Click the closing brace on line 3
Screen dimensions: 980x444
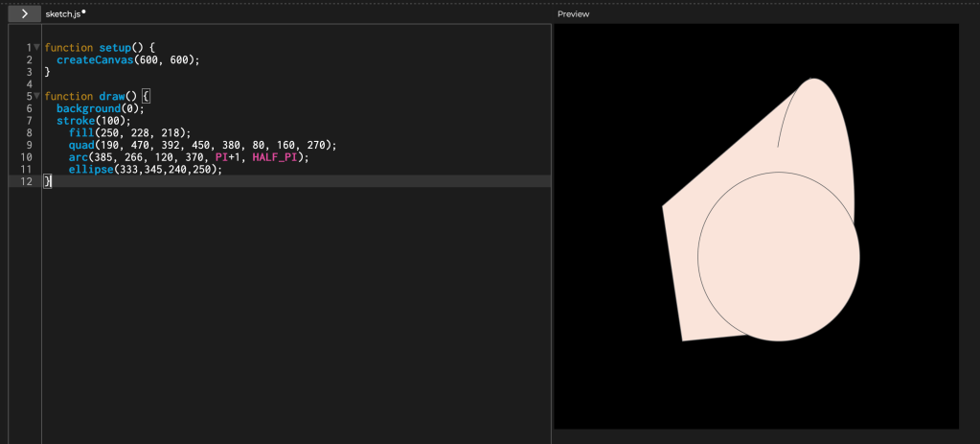(47, 72)
